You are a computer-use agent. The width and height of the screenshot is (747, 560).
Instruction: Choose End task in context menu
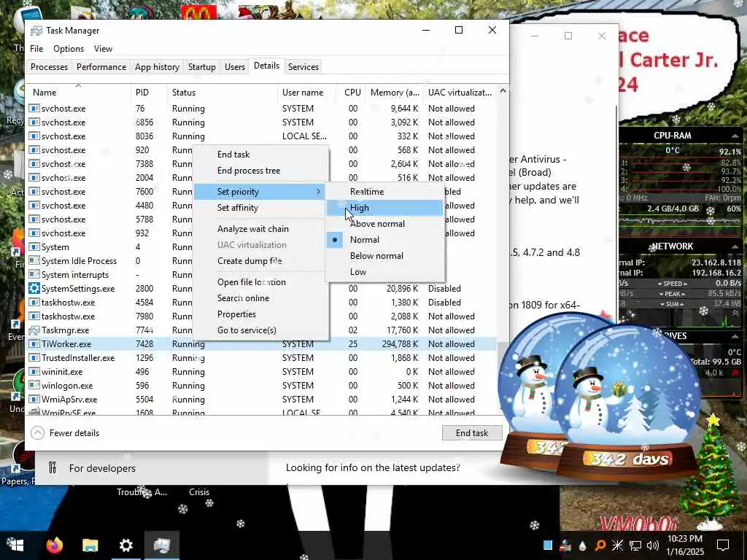tap(260, 155)
